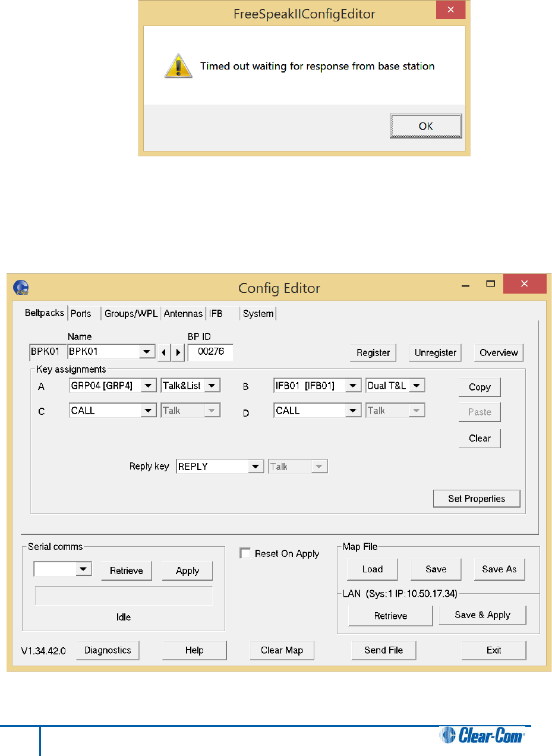Click the Exit button
Screen dimensions: 552x756
tap(494, 650)
